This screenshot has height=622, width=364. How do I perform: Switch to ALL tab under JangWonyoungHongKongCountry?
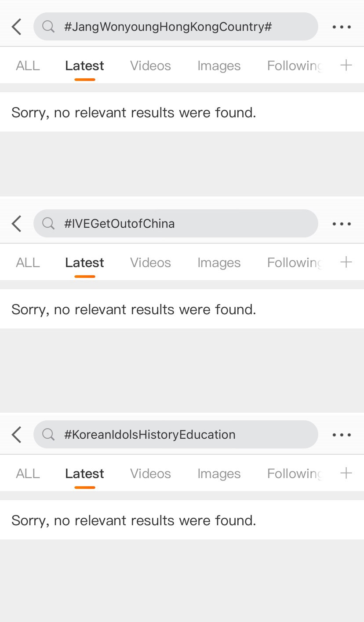(x=28, y=66)
